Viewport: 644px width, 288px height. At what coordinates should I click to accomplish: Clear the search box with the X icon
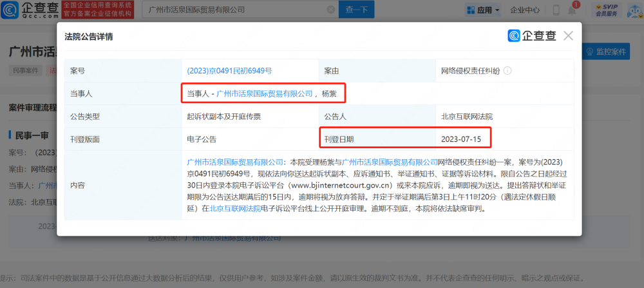(x=330, y=10)
